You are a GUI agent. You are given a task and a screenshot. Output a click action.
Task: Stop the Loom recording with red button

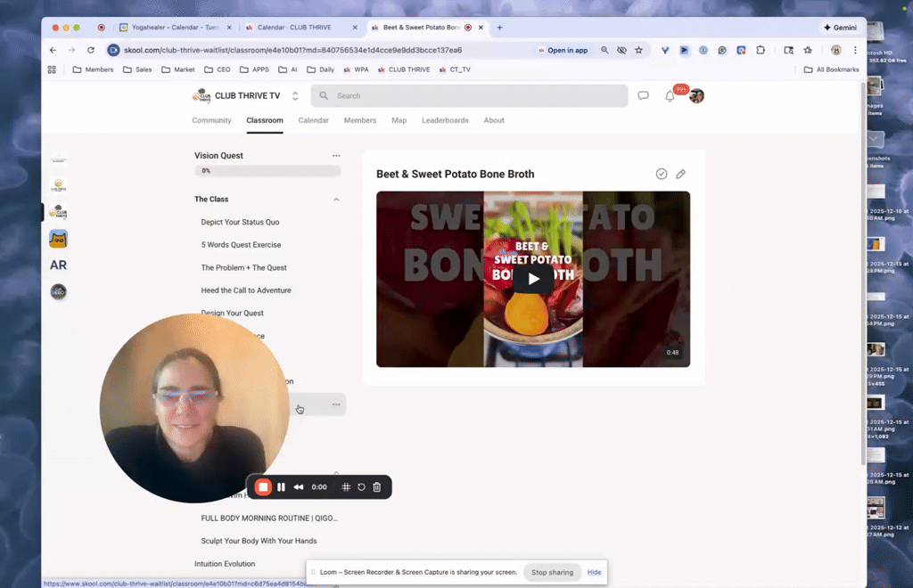tap(263, 487)
